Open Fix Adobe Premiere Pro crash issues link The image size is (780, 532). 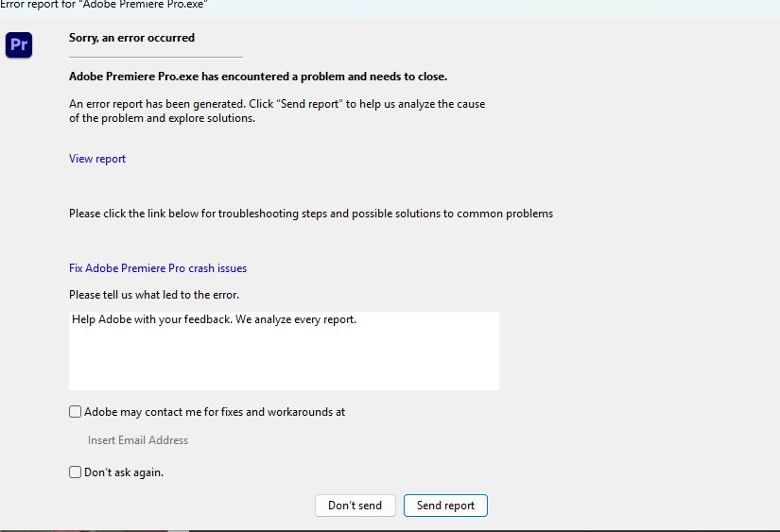(158, 268)
